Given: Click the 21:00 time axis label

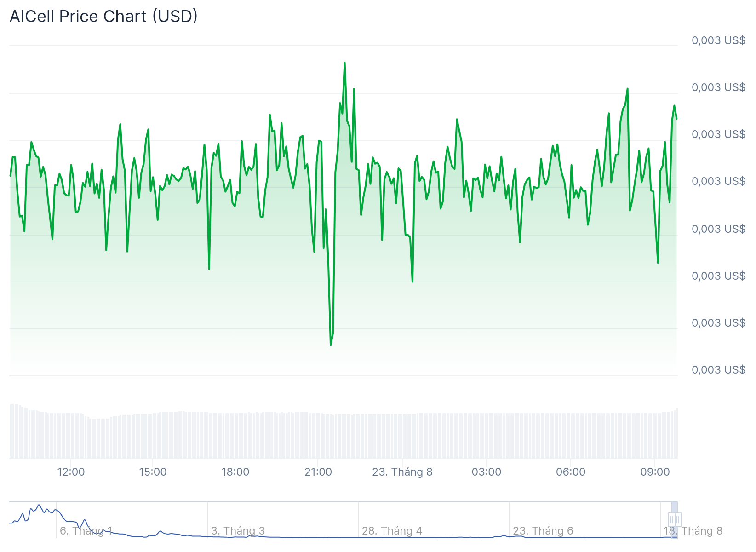Looking at the screenshot, I should (318, 472).
